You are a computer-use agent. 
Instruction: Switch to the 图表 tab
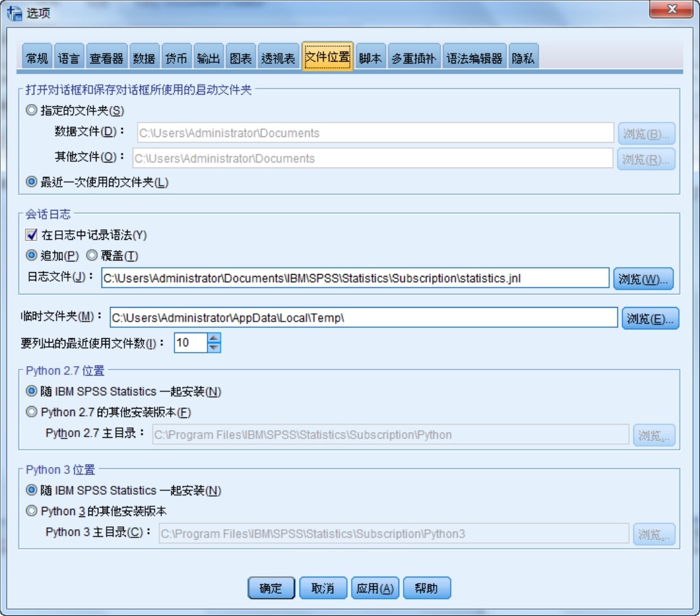pyautogui.click(x=241, y=57)
